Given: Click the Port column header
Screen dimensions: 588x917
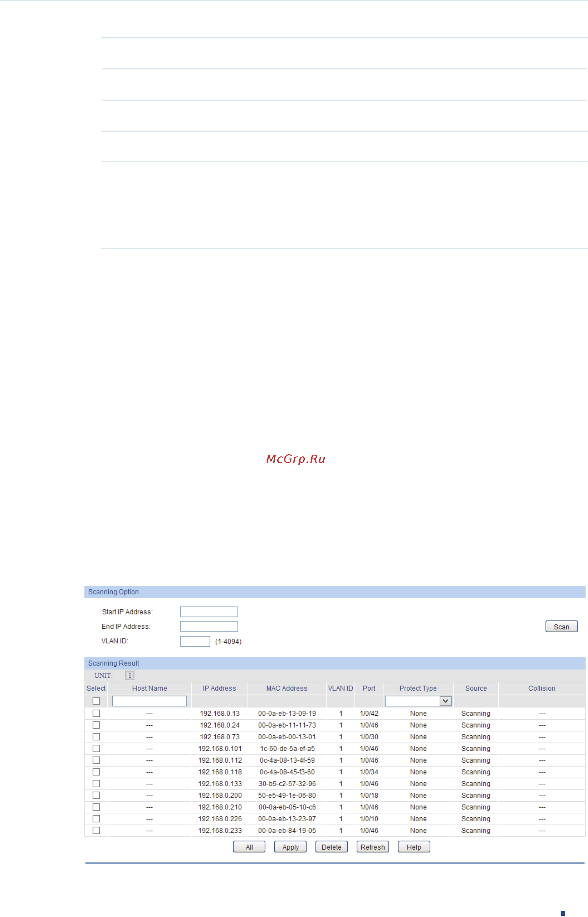Looking at the screenshot, I should 369,688.
